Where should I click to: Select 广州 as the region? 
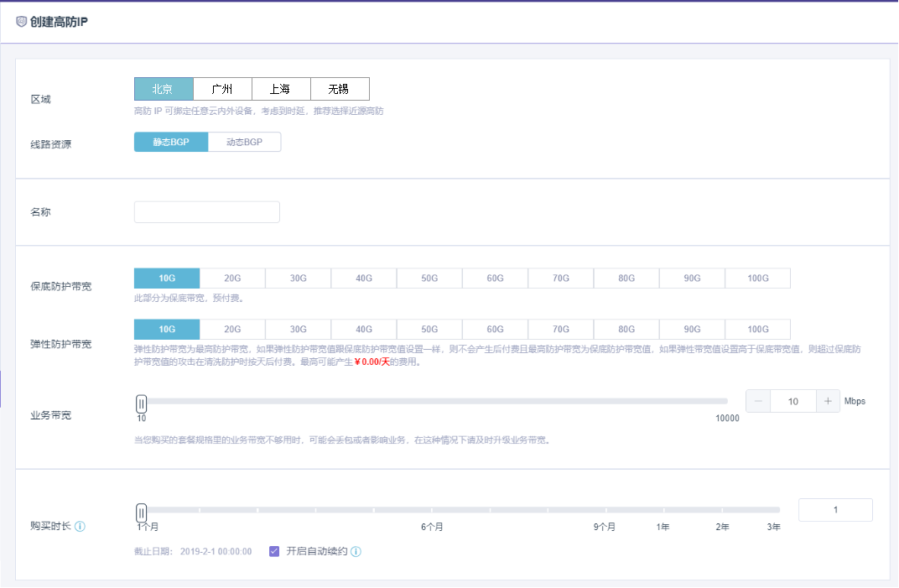[x=222, y=89]
